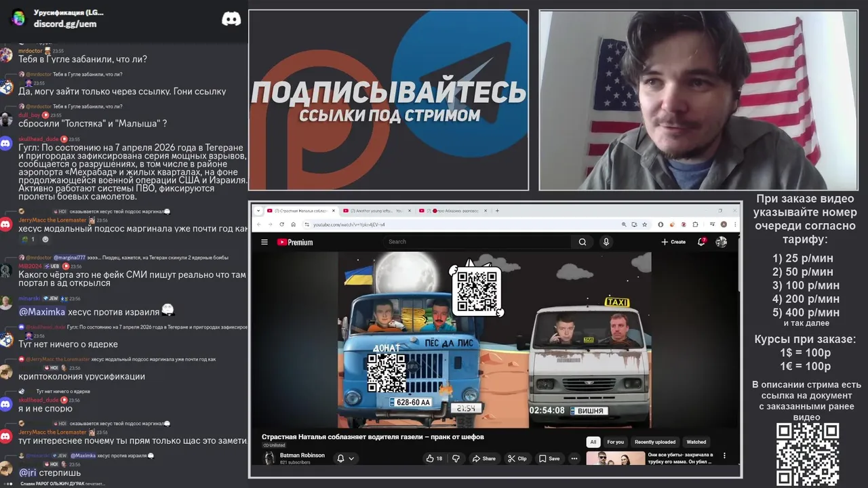
Task: Click site info icon in address bar
Action: [307, 224]
